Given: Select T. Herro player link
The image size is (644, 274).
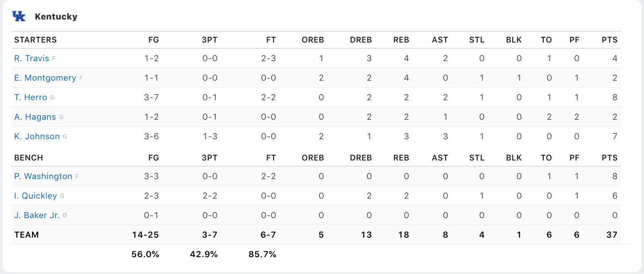Looking at the screenshot, I should coord(31,98).
